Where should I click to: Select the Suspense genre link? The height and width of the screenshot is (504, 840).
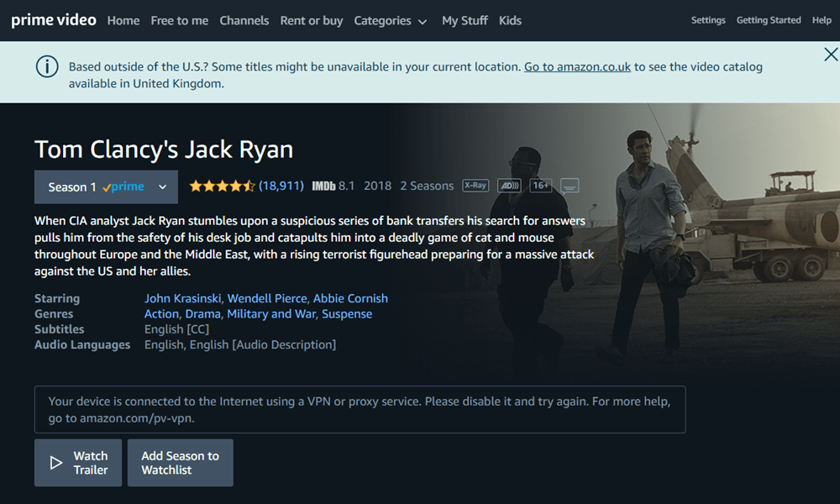347,314
